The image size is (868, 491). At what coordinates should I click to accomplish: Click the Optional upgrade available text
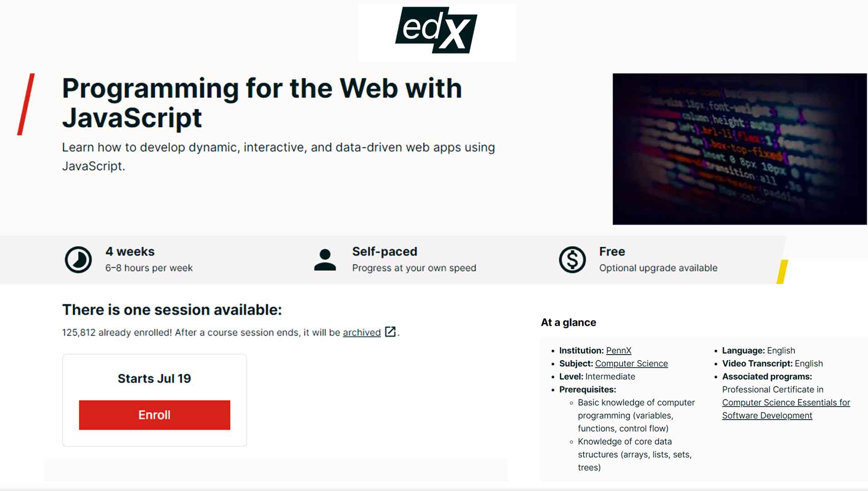tap(658, 268)
